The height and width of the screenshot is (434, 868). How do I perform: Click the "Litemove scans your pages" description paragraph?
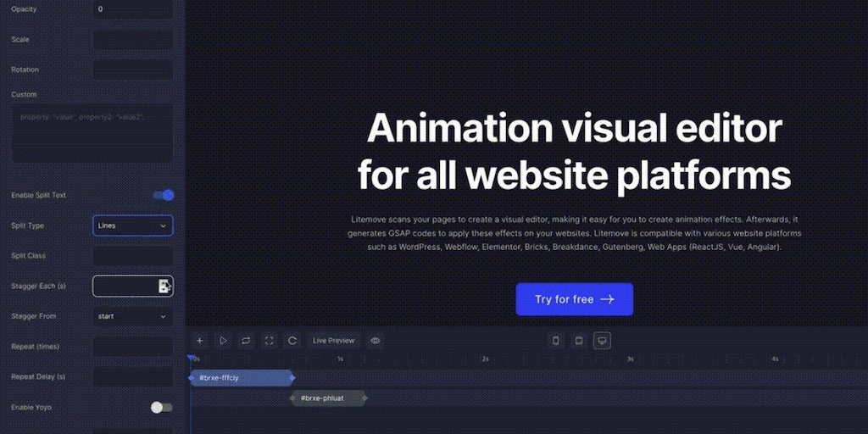(x=575, y=233)
